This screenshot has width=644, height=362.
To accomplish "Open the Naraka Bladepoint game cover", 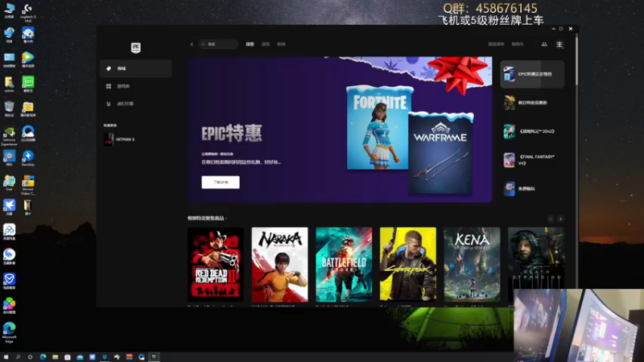I will (279, 265).
